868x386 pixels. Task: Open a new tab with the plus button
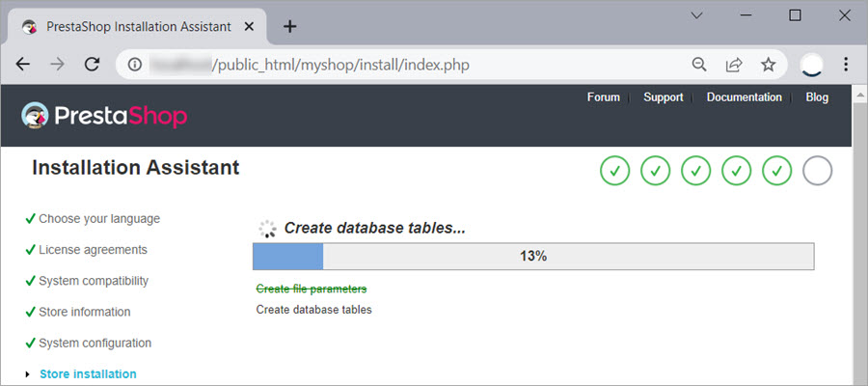coord(290,27)
